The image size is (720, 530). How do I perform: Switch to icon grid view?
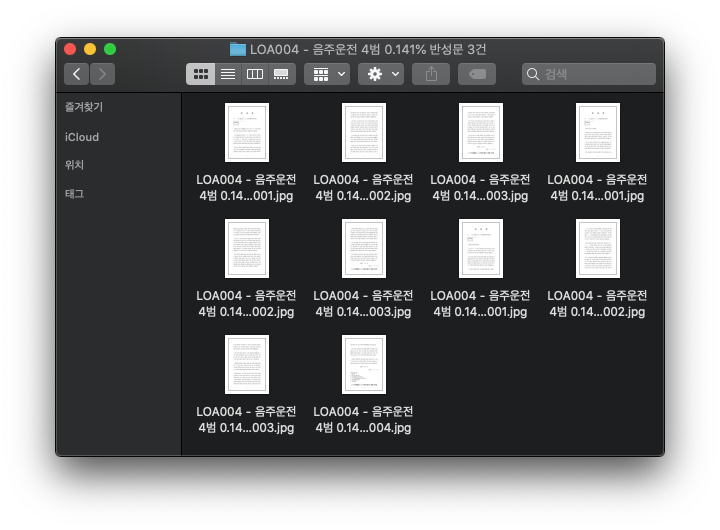201,74
